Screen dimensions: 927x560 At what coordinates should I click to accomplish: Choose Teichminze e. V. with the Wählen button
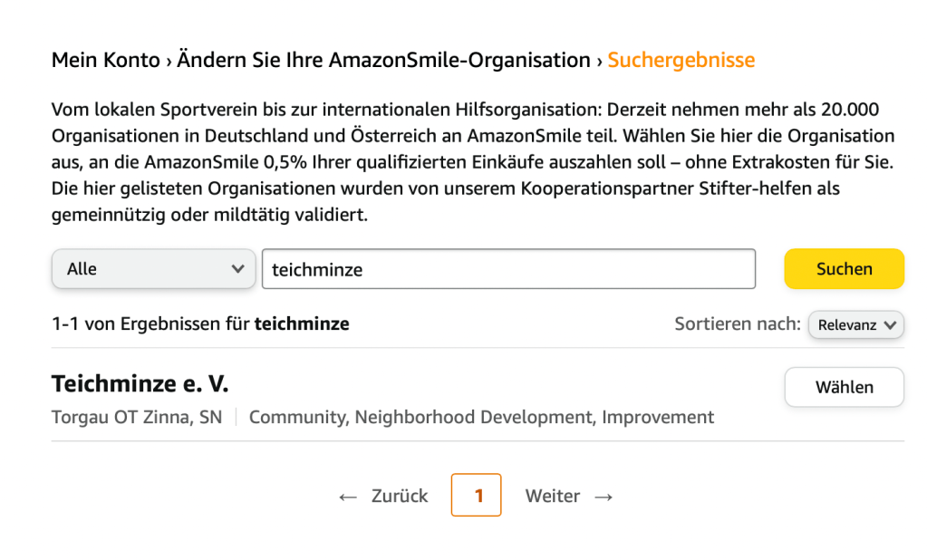pyautogui.click(x=844, y=387)
